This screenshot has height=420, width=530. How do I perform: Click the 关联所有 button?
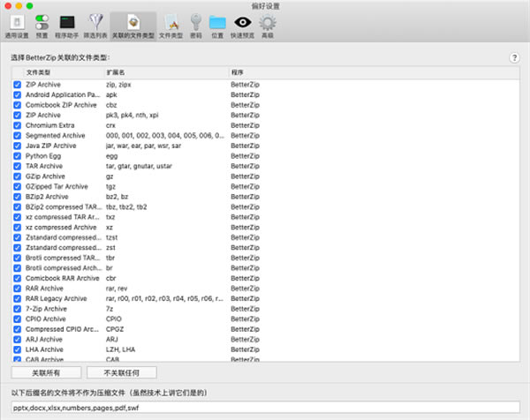47,372
